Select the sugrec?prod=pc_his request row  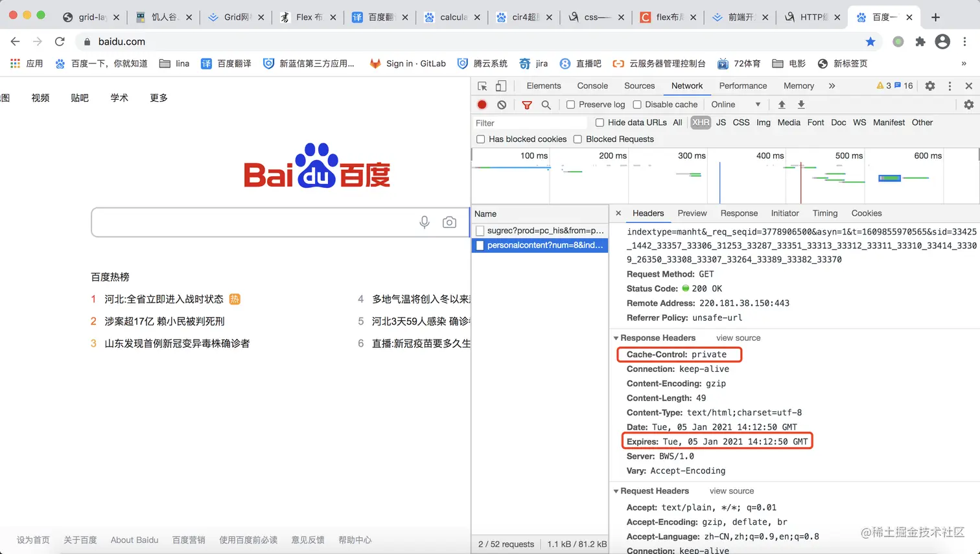click(x=539, y=230)
